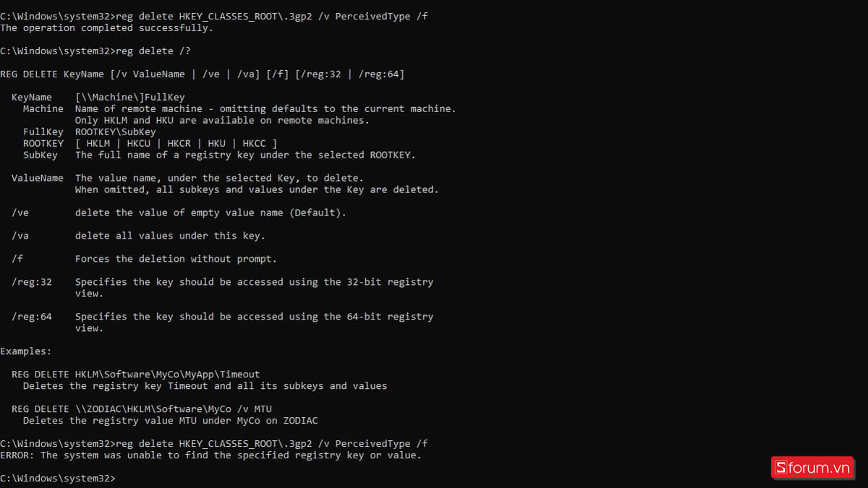Click the 'Examples:' heading
The height and width of the screenshot is (488, 868).
click(26, 351)
